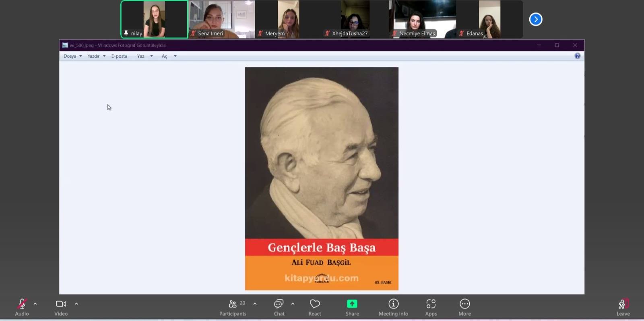
Task: Click the React heart icon
Action: 315,308
